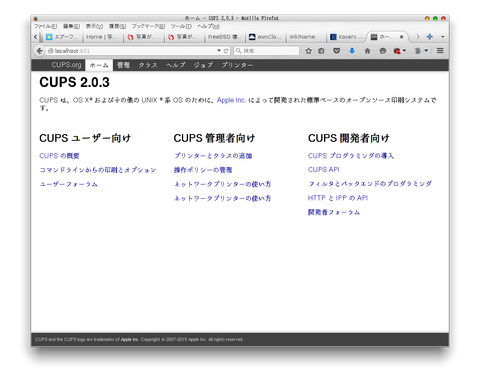The image size is (480, 382).
Task: Open the ブックマーク menu
Action: tap(148, 26)
